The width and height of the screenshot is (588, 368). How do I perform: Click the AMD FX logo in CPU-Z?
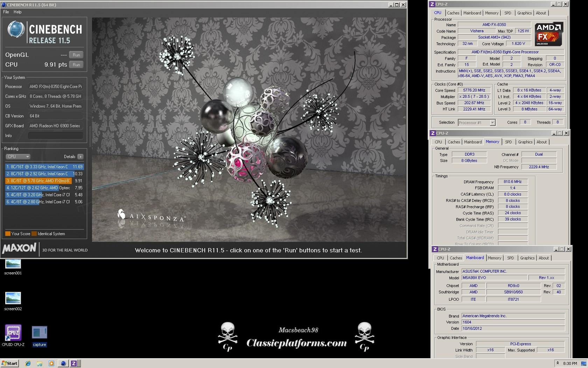[548, 34]
